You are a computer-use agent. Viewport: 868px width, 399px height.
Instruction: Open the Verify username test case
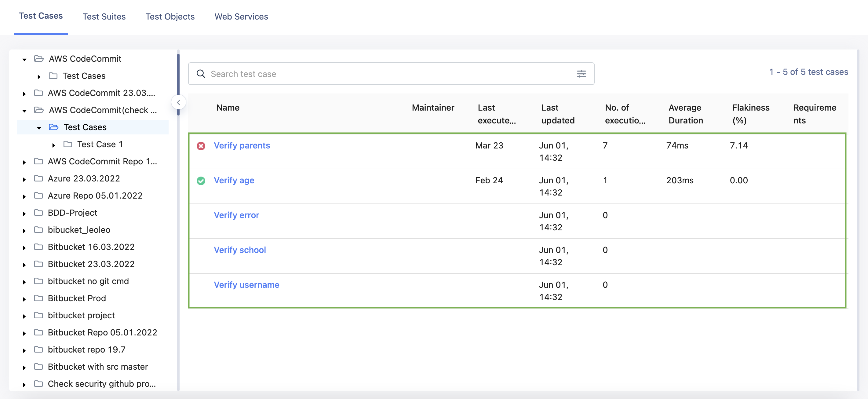(x=246, y=285)
